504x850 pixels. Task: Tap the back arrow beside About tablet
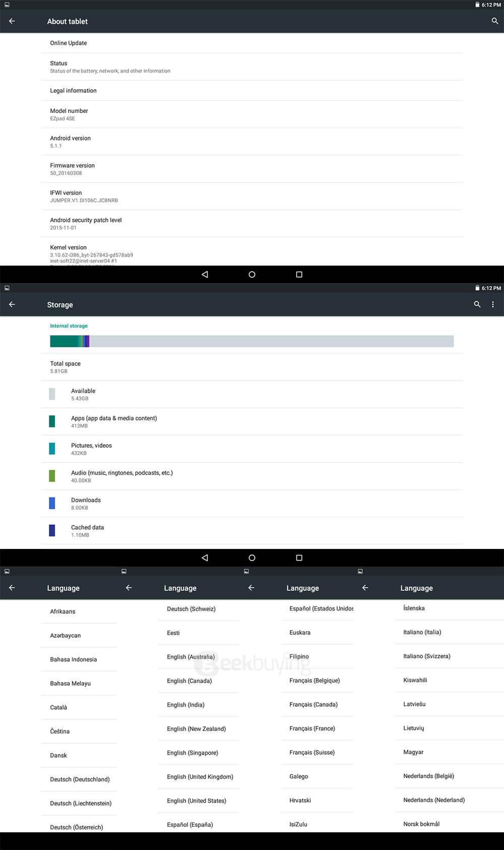(x=12, y=21)
